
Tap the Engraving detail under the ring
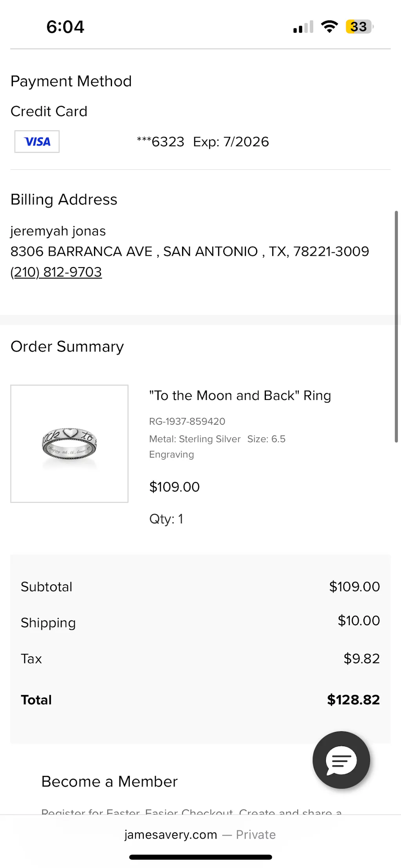(172, 454)
